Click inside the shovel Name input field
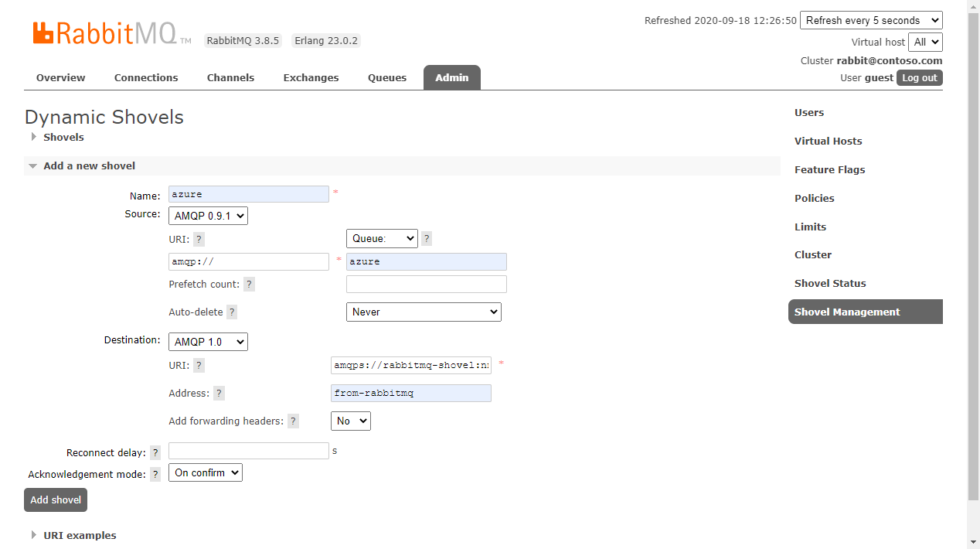The image size is (980, 549). [x=248, y=194]
